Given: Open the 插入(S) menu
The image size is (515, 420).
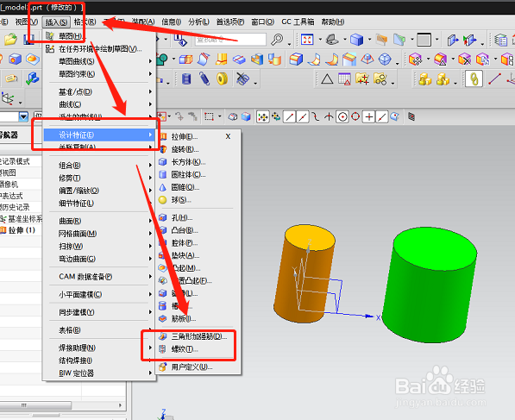Looking at the screenshot, I should [x=56, y=22].
